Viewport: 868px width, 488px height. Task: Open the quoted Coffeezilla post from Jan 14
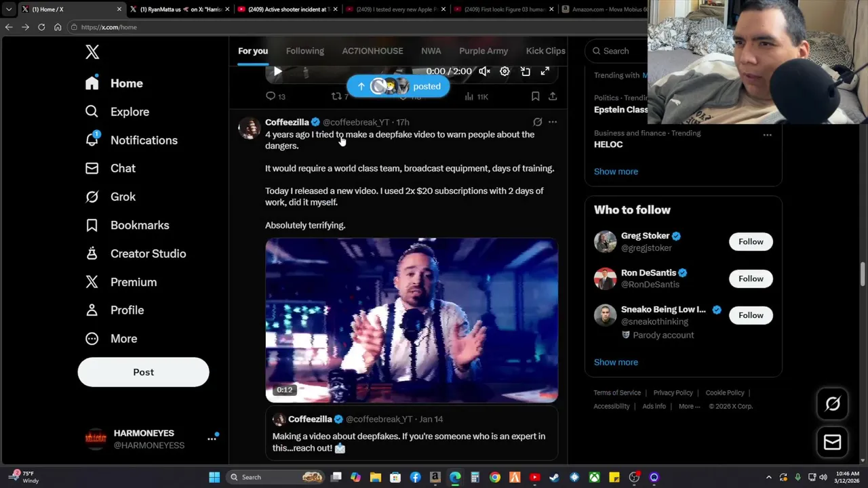click(x=412, y=434)
